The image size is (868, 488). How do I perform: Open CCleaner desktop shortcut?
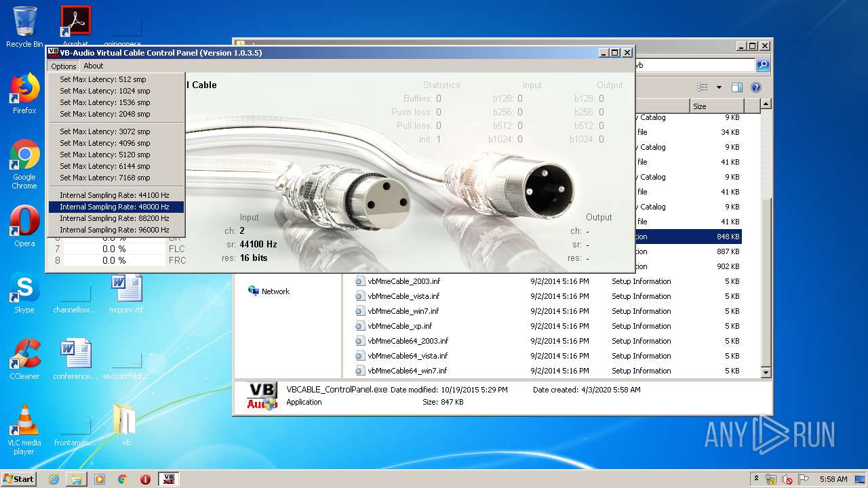(x=24, y=359)
